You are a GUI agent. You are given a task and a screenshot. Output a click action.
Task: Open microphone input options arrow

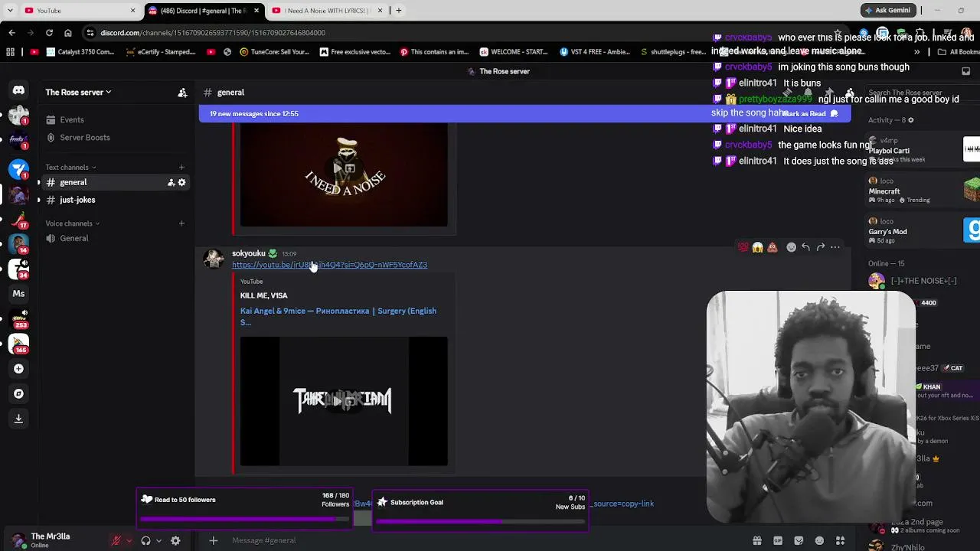[x=129, y=540]
